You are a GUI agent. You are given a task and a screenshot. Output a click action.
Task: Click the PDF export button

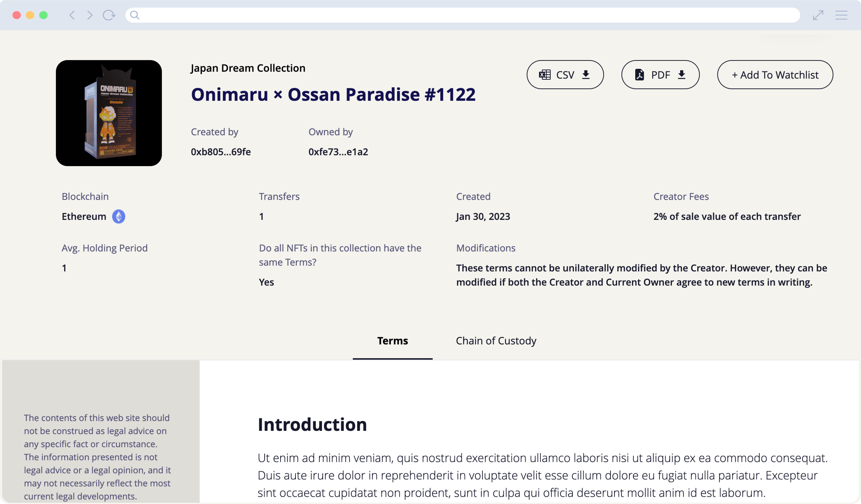coord(660,74)
